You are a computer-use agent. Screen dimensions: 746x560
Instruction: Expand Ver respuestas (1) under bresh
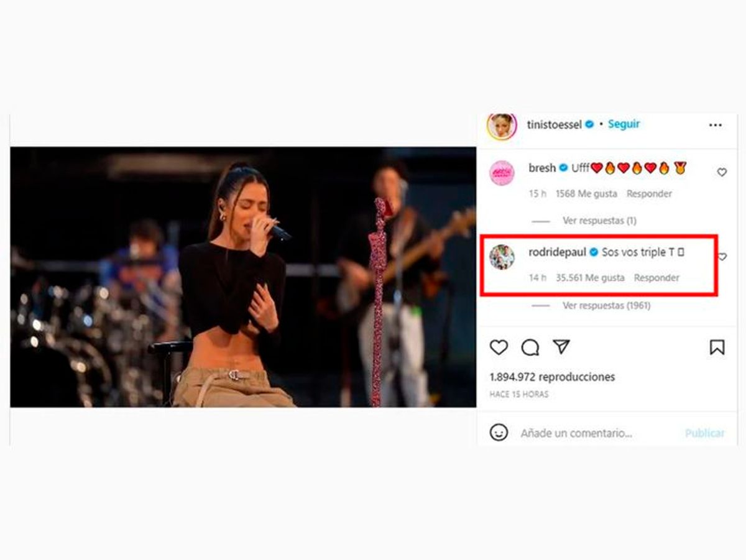point(599,221)
